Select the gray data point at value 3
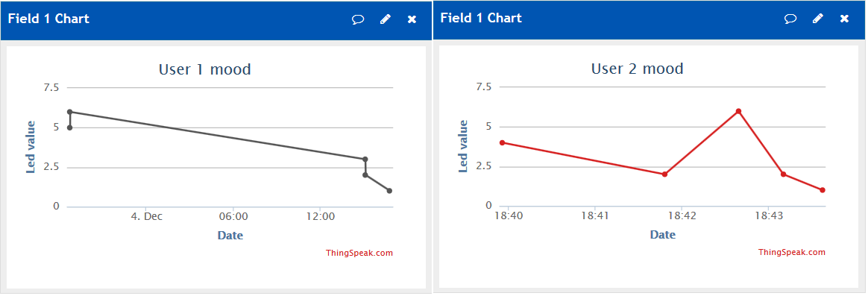Screen dimensions: 868x296 coord(365,160)
